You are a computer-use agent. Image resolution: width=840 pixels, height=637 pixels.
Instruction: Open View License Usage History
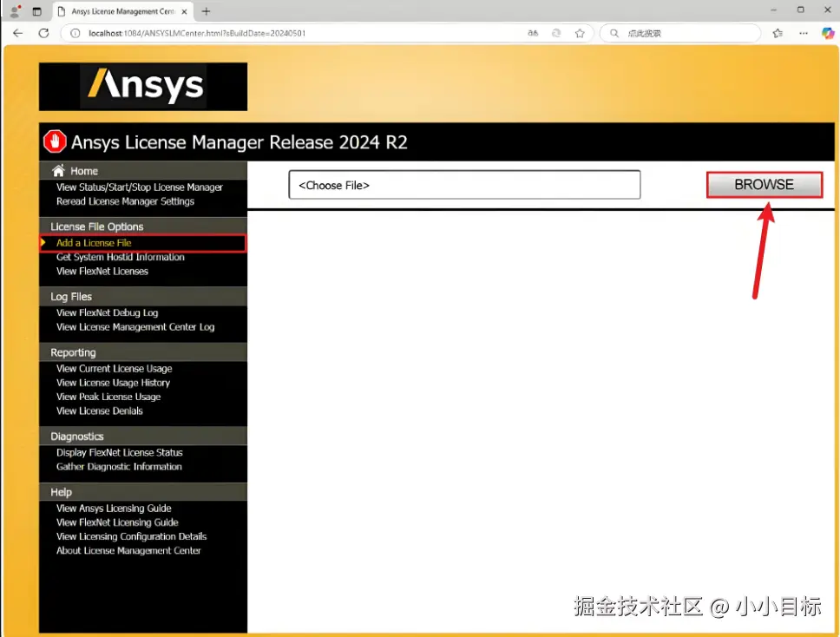point(113,383)
